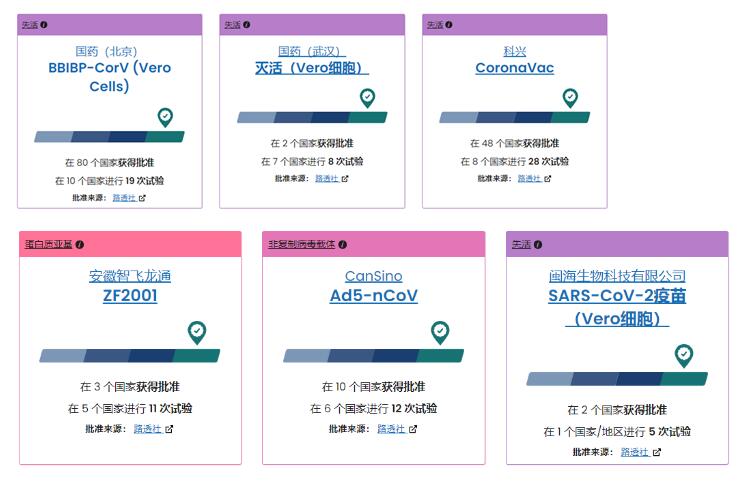
Task: Click the 非复制病毒载体 vaccine type label
Action: point(301,245)
